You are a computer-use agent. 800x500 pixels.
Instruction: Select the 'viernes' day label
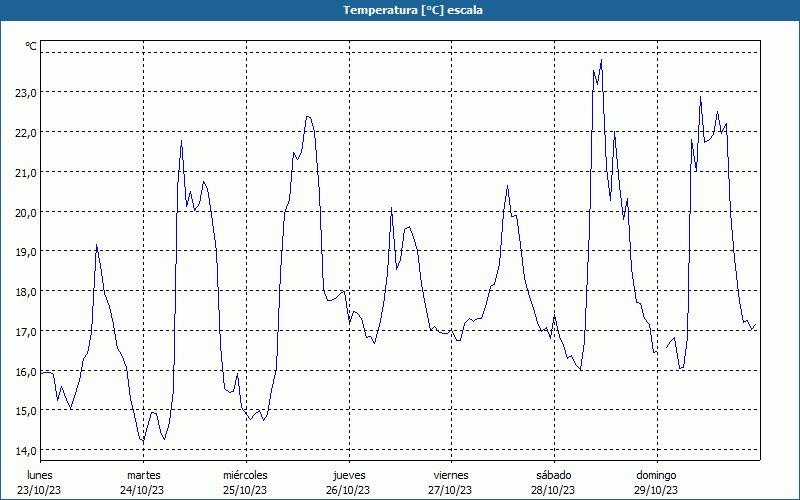click(451, 475)
